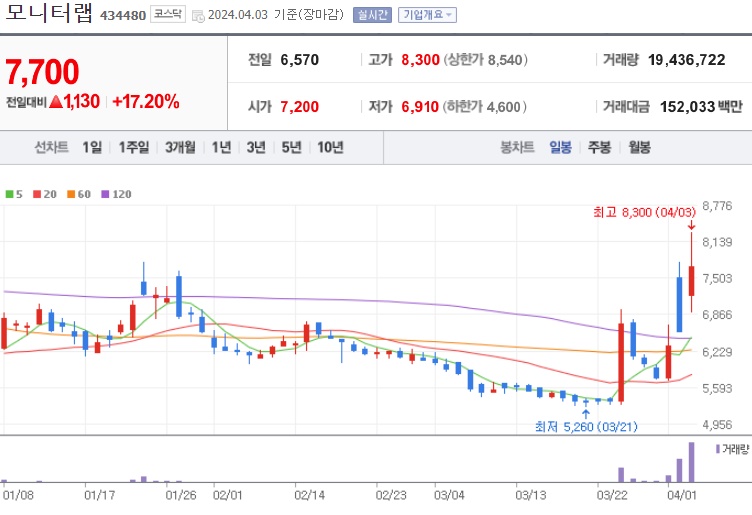The height and width of the screenshot is (515, 752).
Task: Click the high price value 8,300
Action: (x=421, y=60)
